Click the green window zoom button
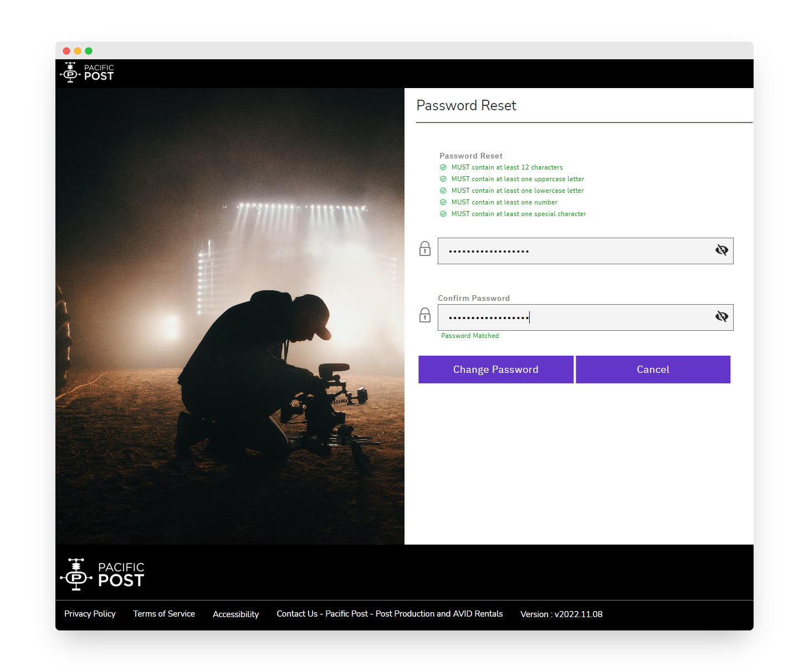The width and height of the screenshot is (809, 672). pos(89,51)
